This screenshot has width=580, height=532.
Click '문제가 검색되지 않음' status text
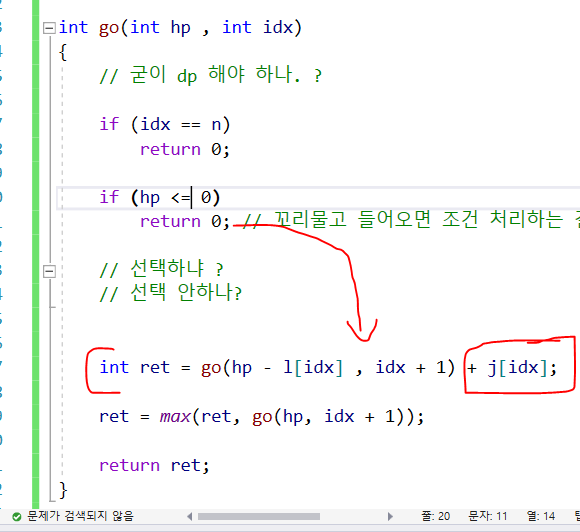[80, 516]
